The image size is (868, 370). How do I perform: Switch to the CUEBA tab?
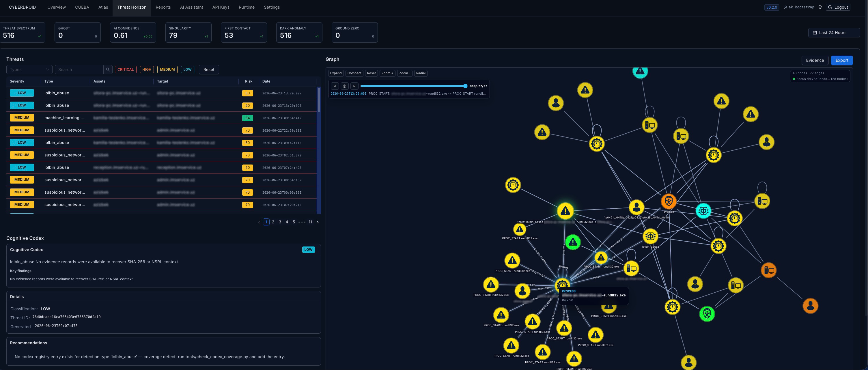pos(82,7)
